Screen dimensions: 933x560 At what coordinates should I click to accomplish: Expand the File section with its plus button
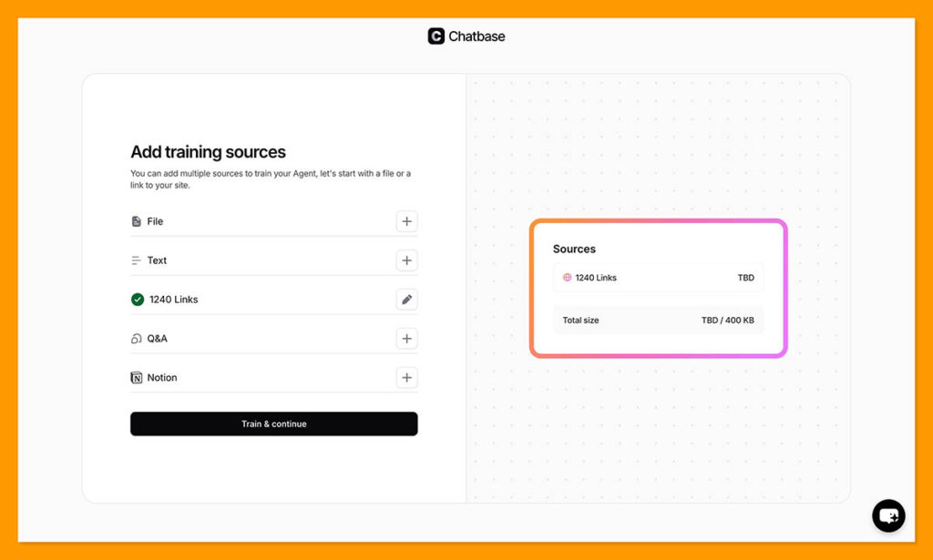(x=406, y=221)
